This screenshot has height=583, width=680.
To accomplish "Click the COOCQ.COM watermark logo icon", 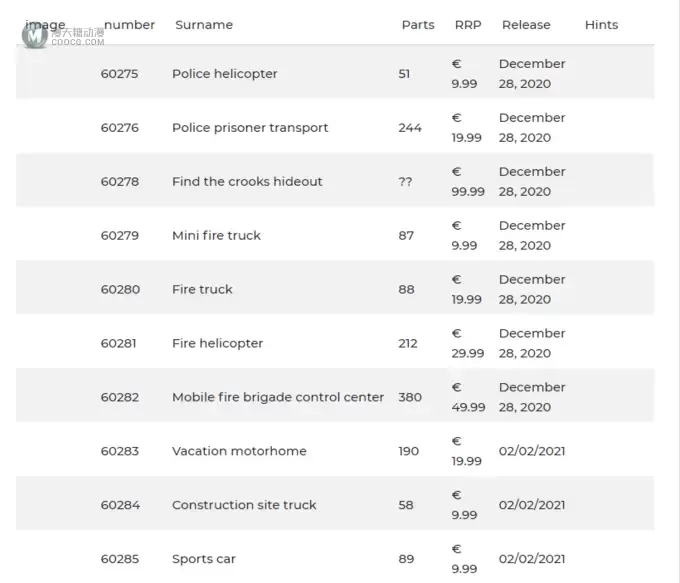I will pyautogui.click(x=35, y=36).
